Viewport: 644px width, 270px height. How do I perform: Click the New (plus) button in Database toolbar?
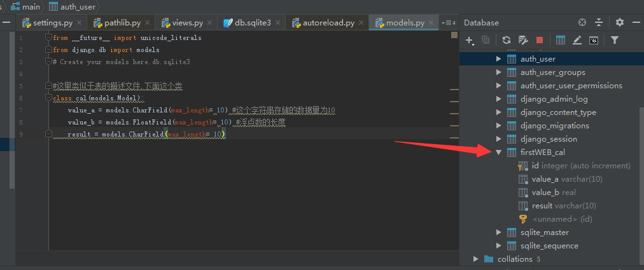pos(470,40)
